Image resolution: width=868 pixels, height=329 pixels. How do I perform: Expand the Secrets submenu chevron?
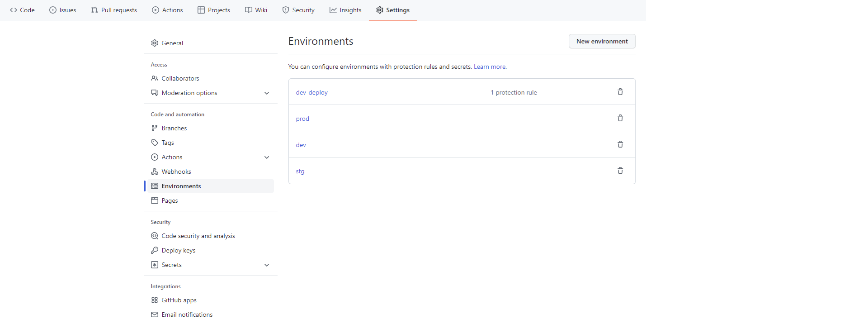267,265
